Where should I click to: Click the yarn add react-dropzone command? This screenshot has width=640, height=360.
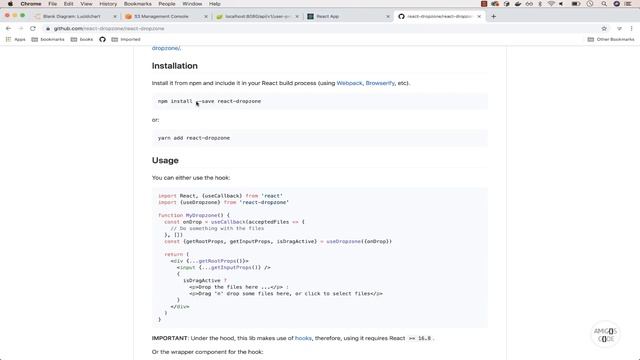194,138
